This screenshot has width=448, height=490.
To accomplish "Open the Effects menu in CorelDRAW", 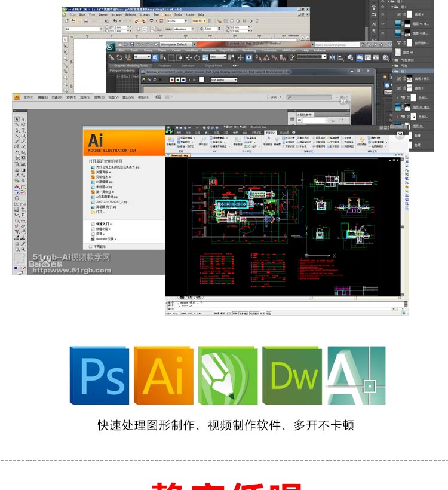I will [130, 14].
